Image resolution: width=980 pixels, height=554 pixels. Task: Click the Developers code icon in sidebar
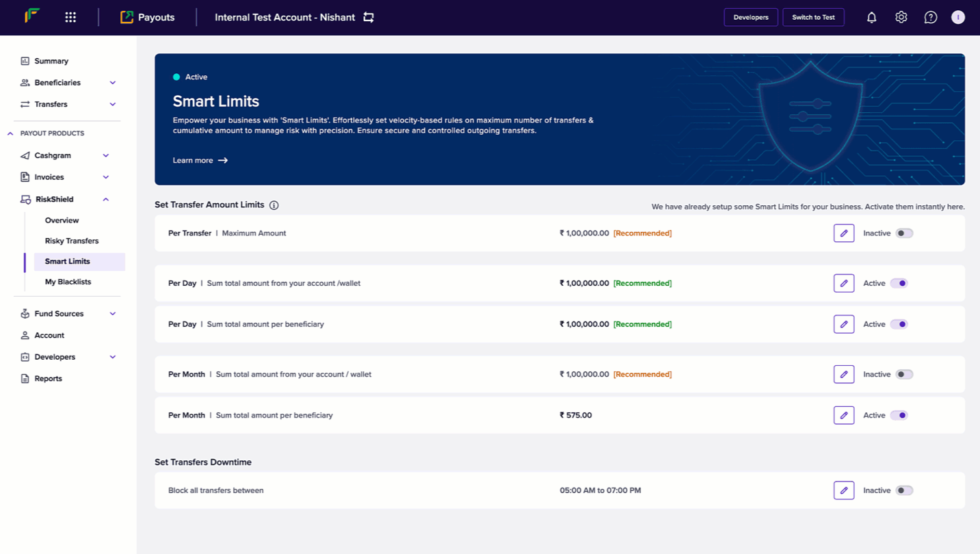(x=25, y=357)
